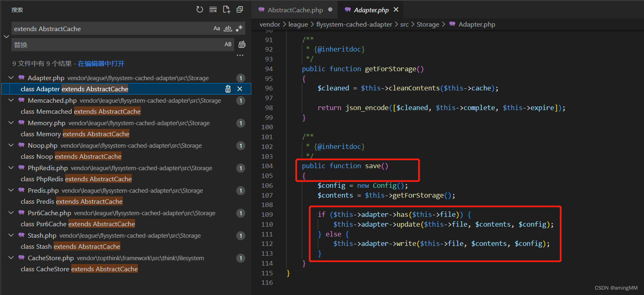The image size is (644, 295).
Task: Click PHP file icon beside Memory.php result
Action: tap(21, 122)
